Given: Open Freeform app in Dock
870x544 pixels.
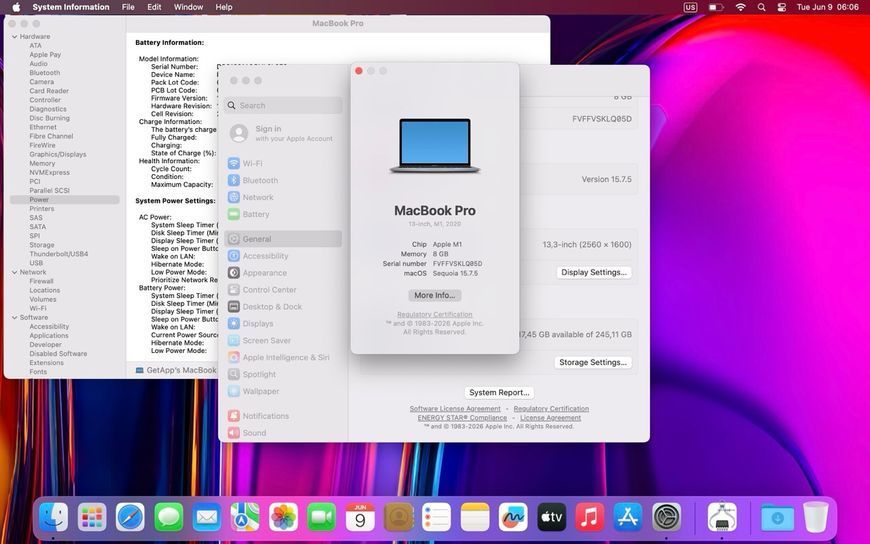Looking at the screenshot, I should (x=513, y=517).
